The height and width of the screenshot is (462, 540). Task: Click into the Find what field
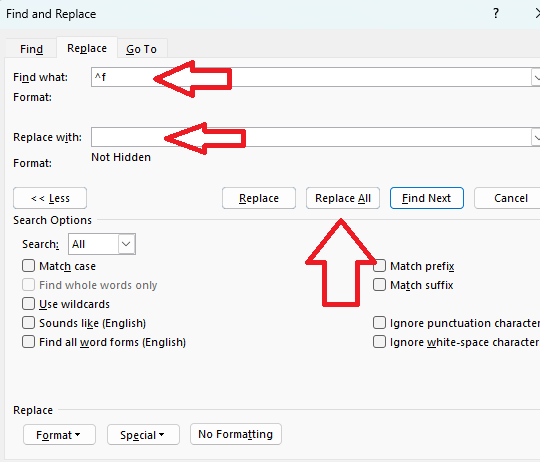pyautogui.click(x=311, y=77)
